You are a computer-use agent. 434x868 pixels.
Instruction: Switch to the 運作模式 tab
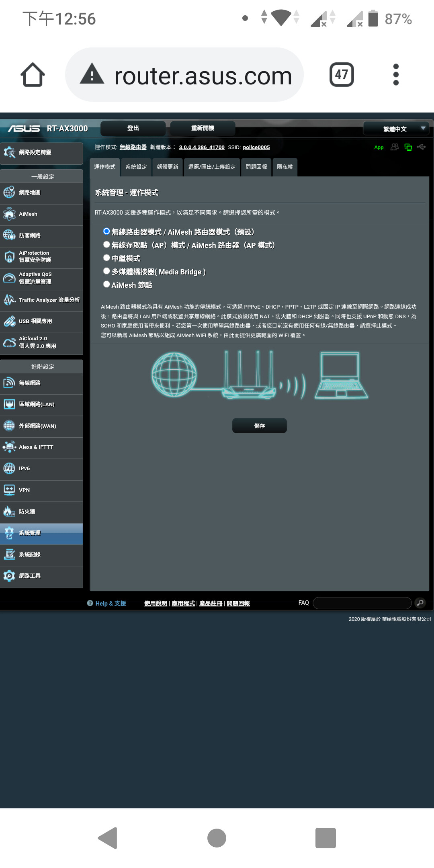click(104, 167)
